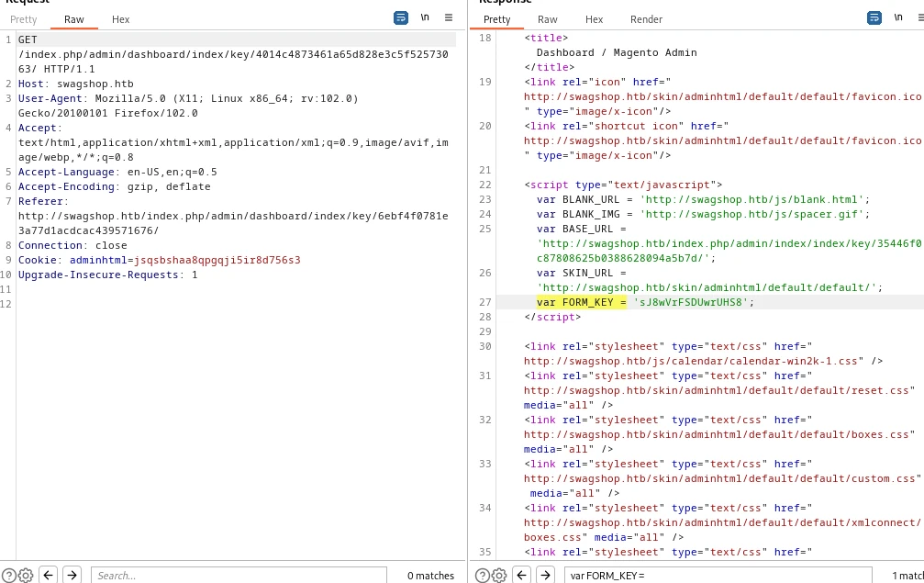Switch Response view to Raw tab
924x583 pixels.
[548, 19]
